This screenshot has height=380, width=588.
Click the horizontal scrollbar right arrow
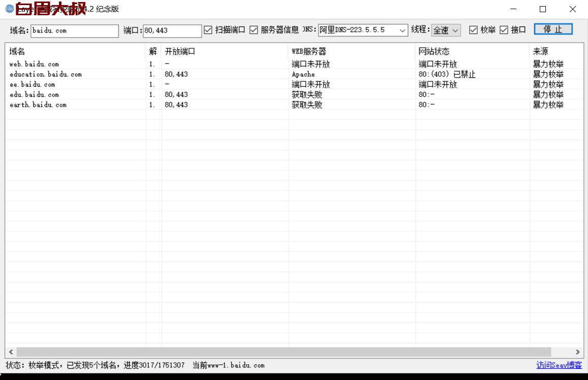[577, 352]
